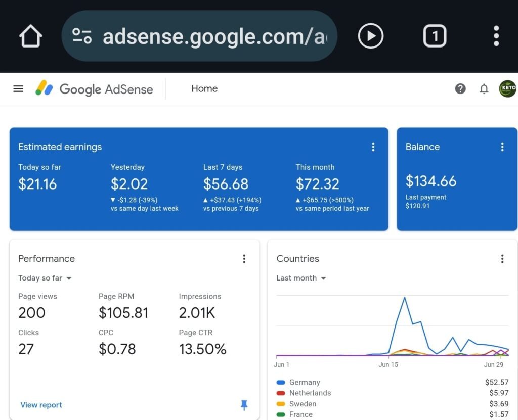Screen dimensions: 518x420
Task: Click the Google AdSense logo
Action: (94, 88)
